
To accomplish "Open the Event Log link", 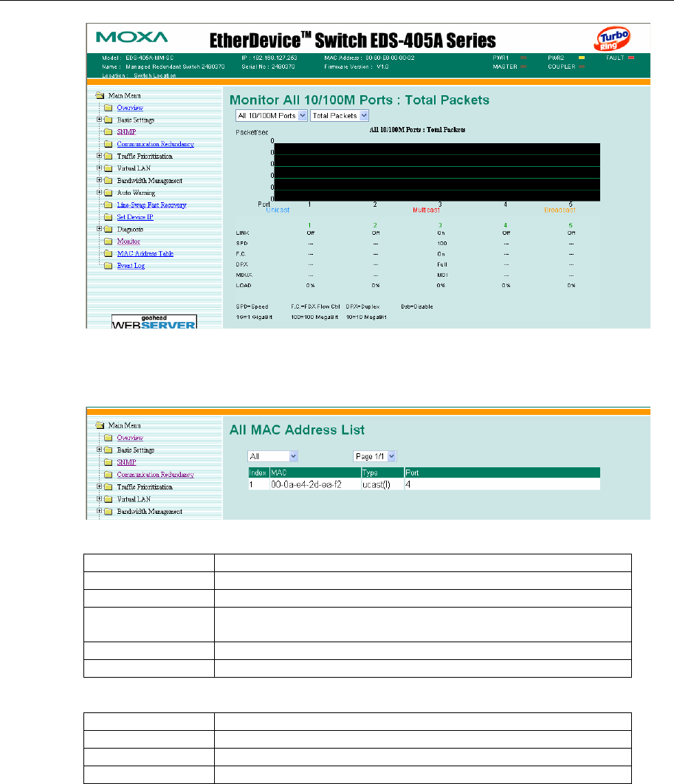I will click(x=131, y=266).
